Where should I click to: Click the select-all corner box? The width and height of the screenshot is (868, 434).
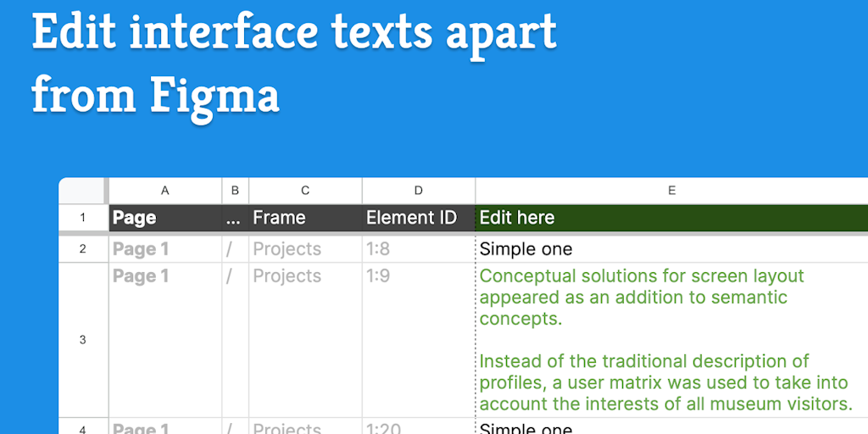point(82,191)
